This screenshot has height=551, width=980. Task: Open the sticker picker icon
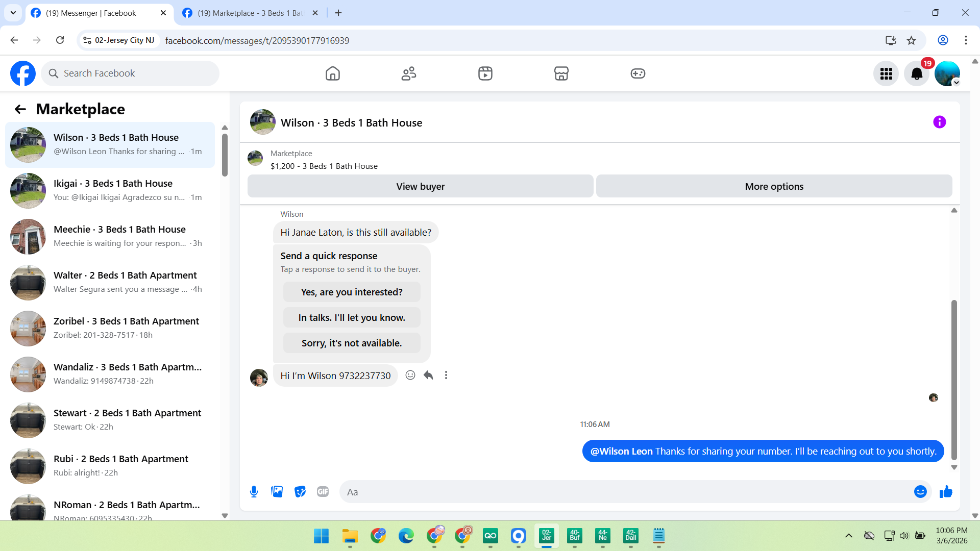pos(300,492)
